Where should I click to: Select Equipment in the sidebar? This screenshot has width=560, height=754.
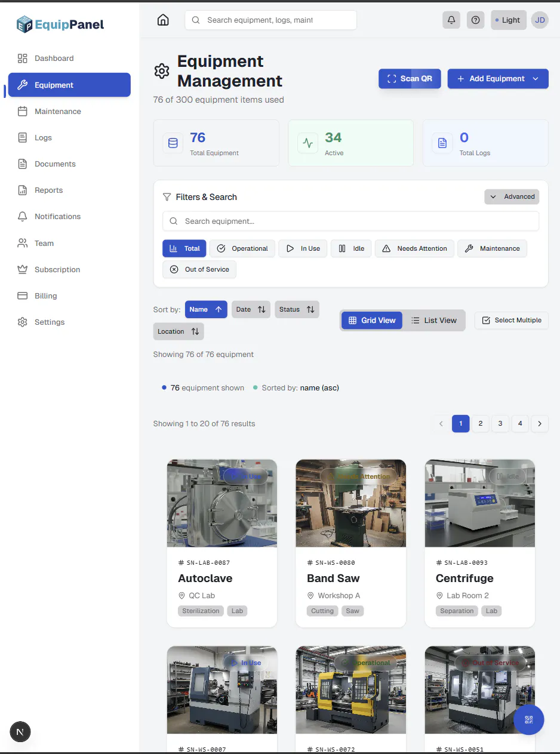tap(69, 85)
